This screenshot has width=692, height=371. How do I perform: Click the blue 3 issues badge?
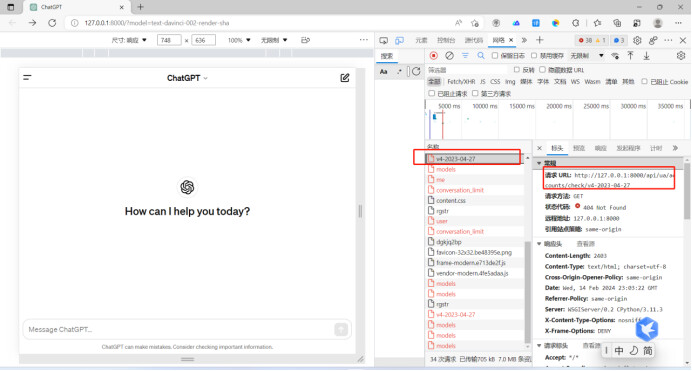pos(619,40)
